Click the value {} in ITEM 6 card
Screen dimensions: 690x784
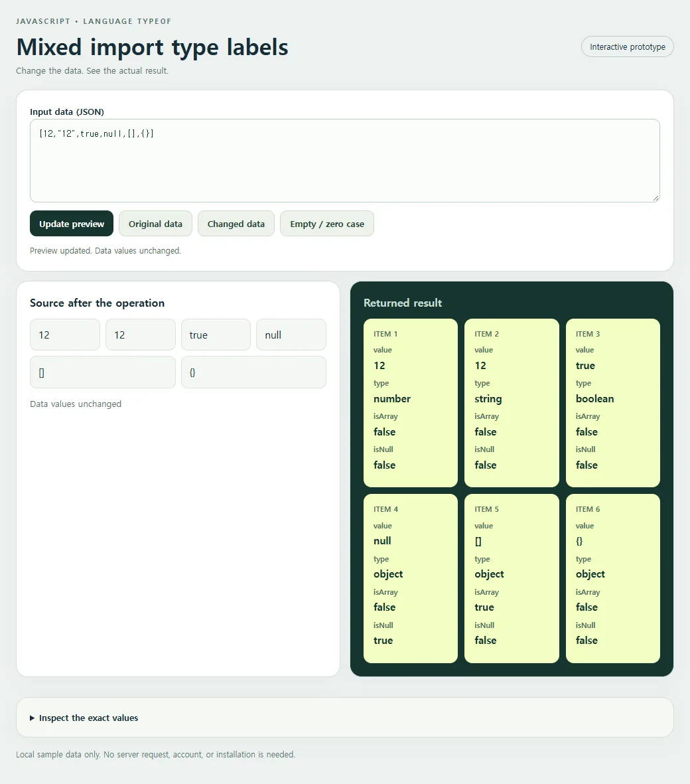pos(579,541)
